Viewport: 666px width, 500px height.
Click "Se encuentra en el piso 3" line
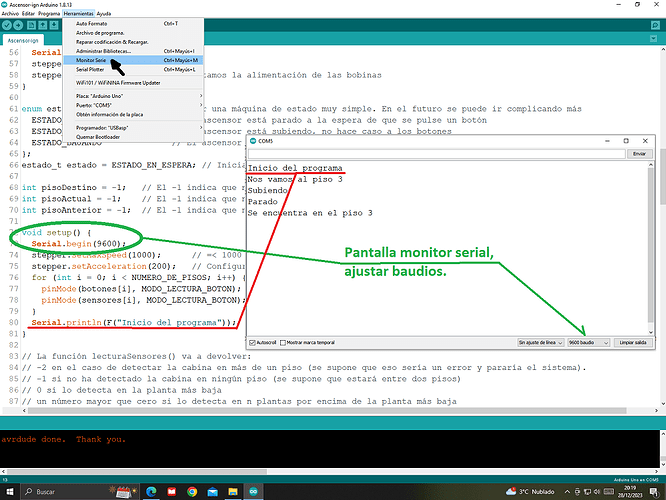point(310,213)
